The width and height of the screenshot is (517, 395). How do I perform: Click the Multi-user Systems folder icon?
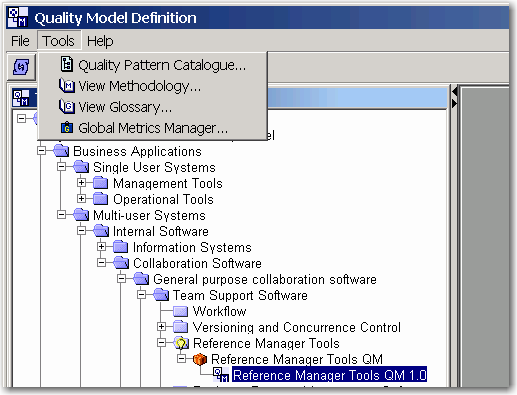pos(81,215)
